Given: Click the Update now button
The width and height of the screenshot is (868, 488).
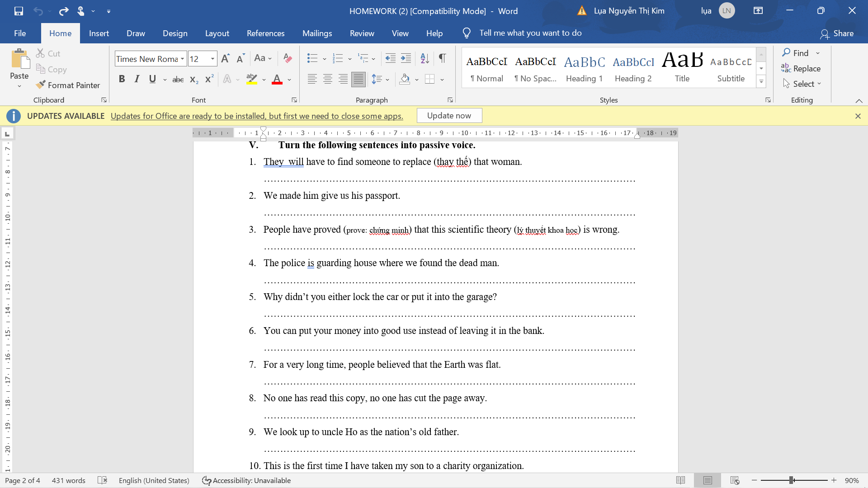Looking at the screenshot, I should (449, 116).
